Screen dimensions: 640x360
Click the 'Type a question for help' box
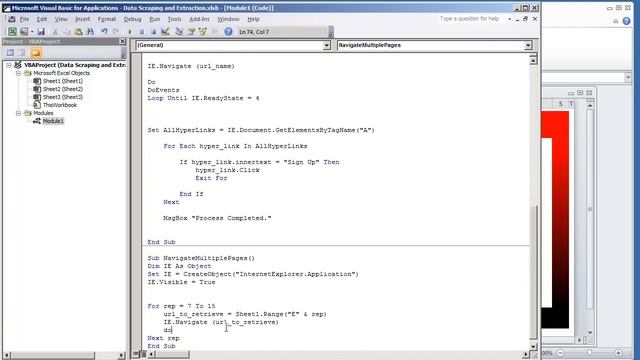pyautogui.click(x=469, y=19)
